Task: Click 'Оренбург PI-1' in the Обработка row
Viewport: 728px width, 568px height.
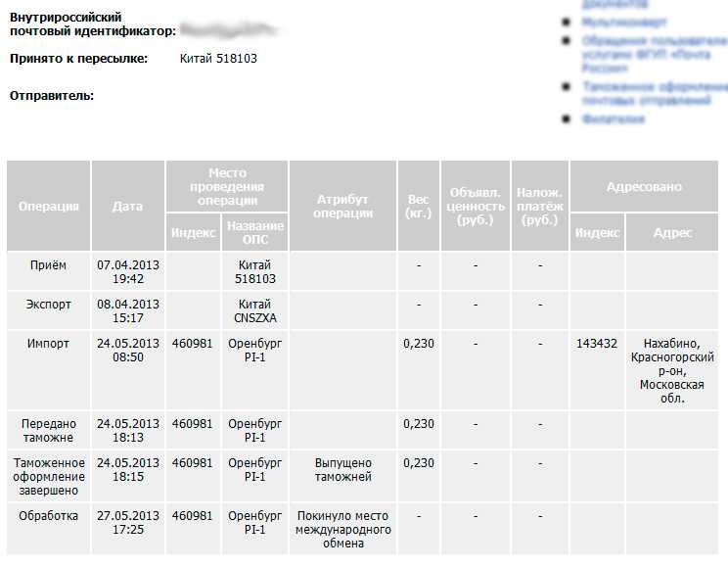Action: tap(254, 522)
